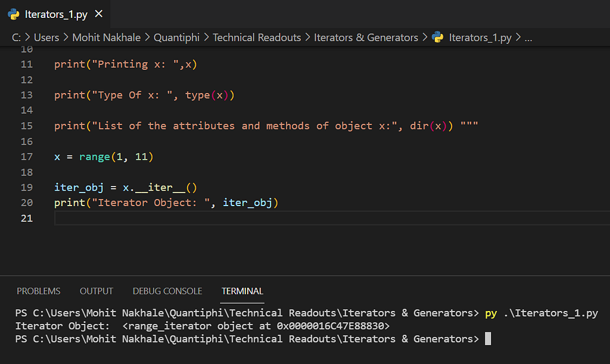Click line number 19 in the gutter
Screen dimensions: 610x364
click(27, 188)
